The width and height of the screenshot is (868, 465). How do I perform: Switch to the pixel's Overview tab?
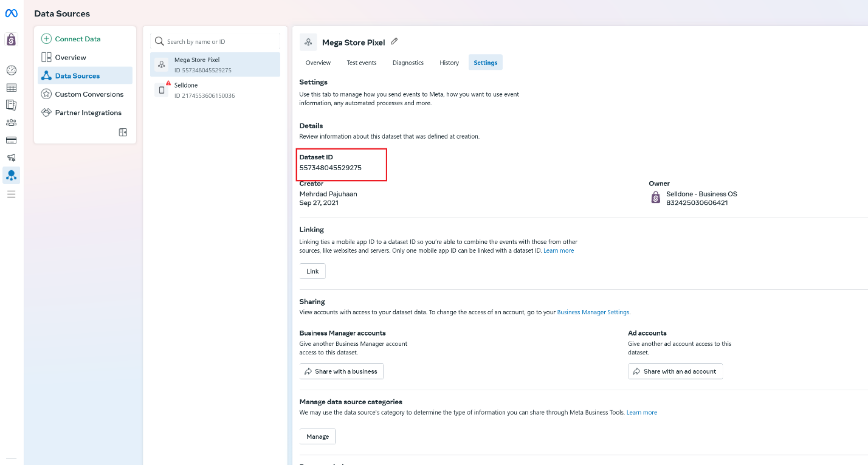[318, 63]
